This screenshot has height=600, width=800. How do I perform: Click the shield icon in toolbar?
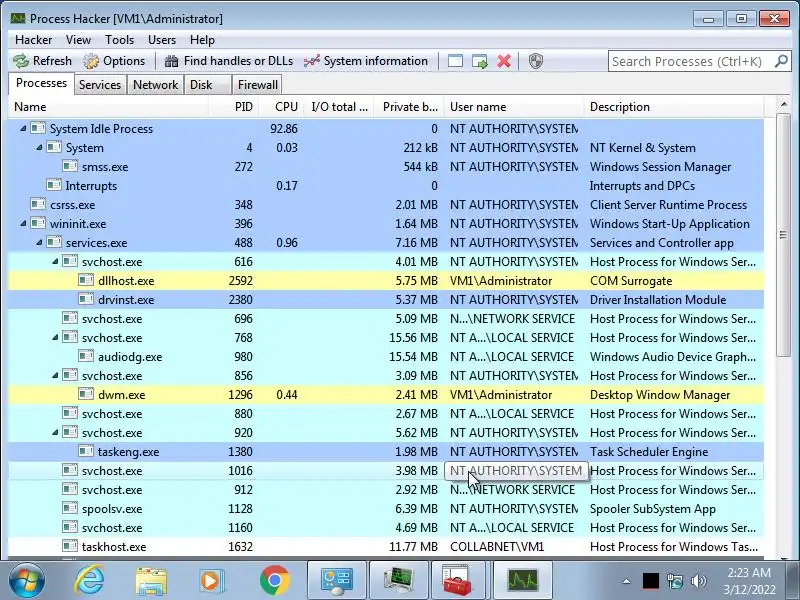pyautogui.click(x=535, y=61)
